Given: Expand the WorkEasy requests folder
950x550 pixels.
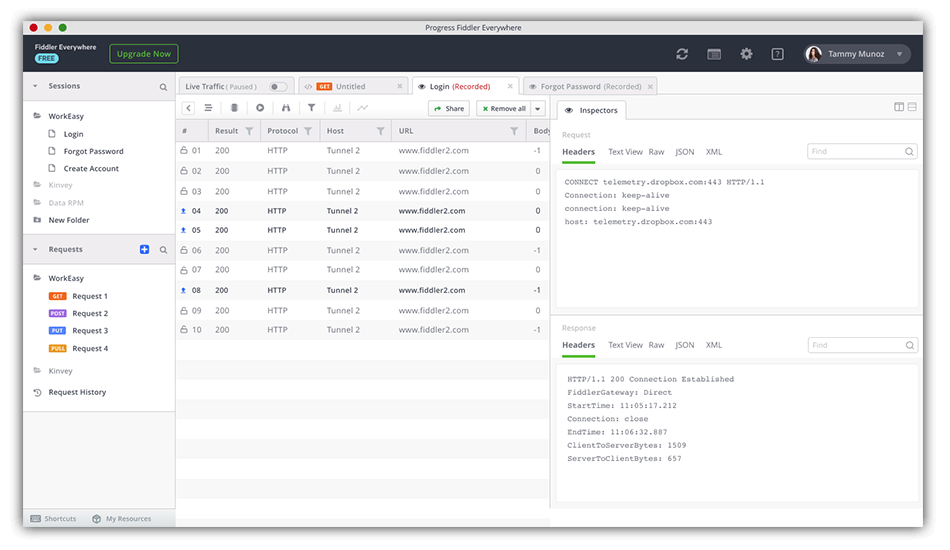Looking at the screenshot, I should coord(37,278).
